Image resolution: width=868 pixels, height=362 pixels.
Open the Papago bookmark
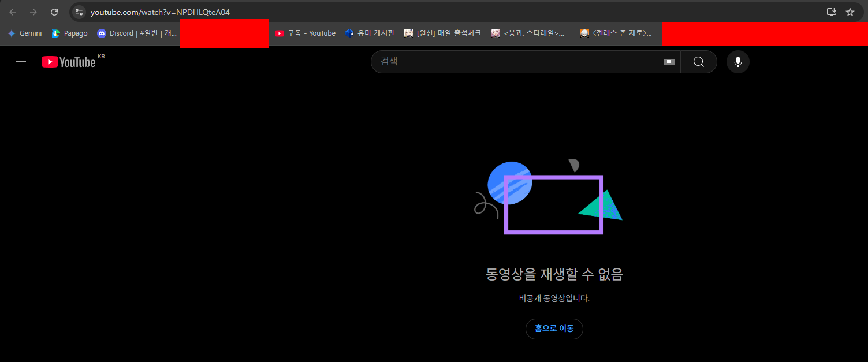[69, 33]
